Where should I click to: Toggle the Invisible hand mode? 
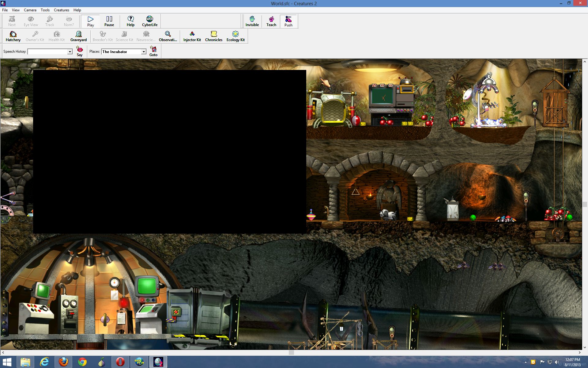pyautogui.click(x=252, y=21)
